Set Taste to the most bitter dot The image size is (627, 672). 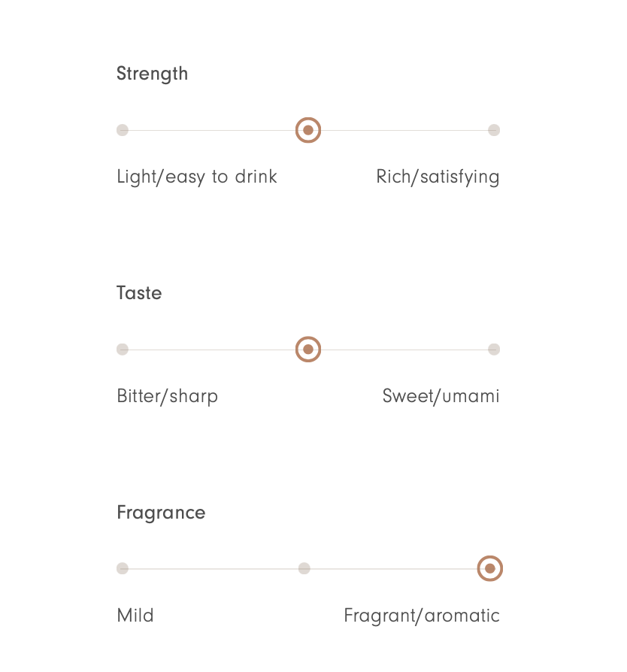click(123, 350)
